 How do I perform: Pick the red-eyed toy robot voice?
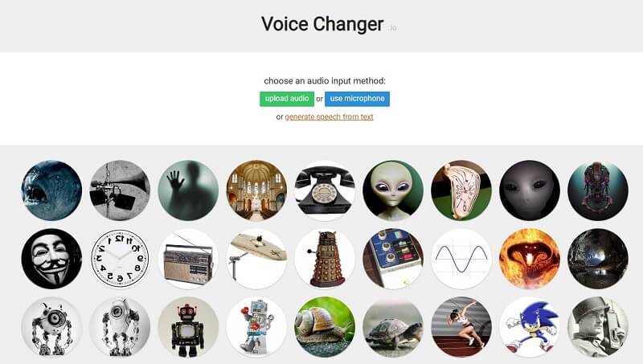click(x=188, y=327)
